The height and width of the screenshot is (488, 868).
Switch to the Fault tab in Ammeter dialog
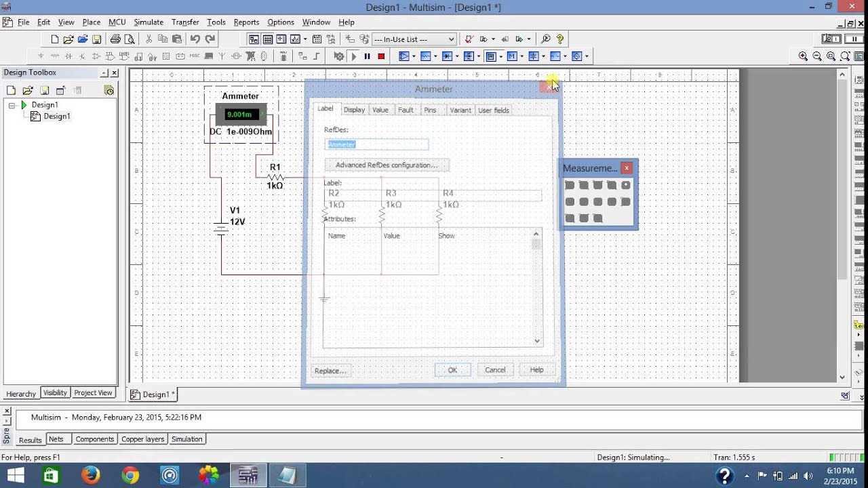click(x=406, y=110)
